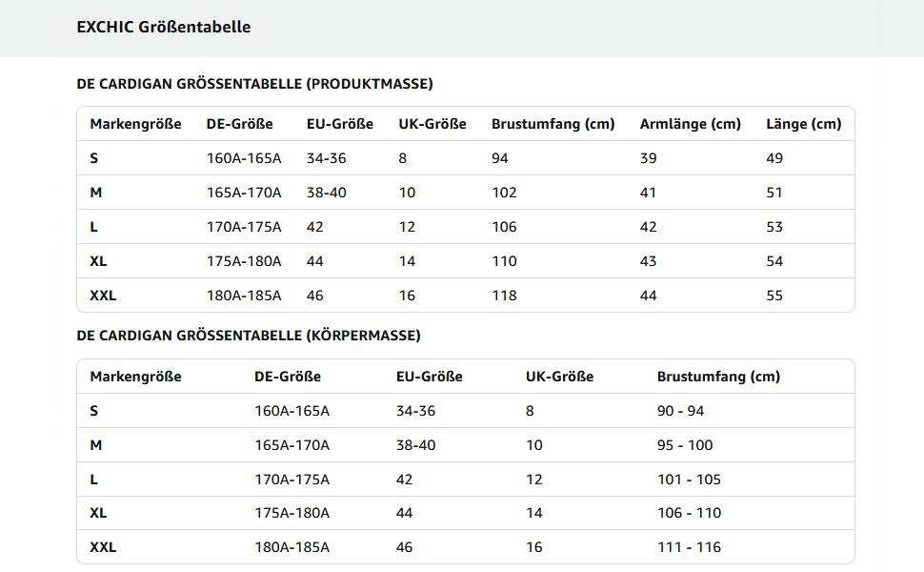Screen dimensions: 924x572
Task: Click the length value 49 for size S
Action: (774, 158)
